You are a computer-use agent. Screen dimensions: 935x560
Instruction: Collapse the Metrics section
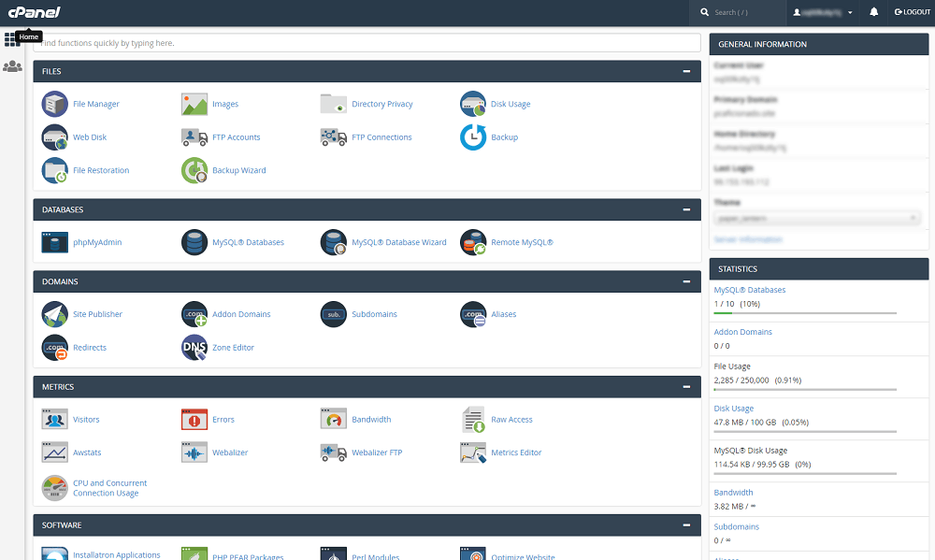coord(686,386)
